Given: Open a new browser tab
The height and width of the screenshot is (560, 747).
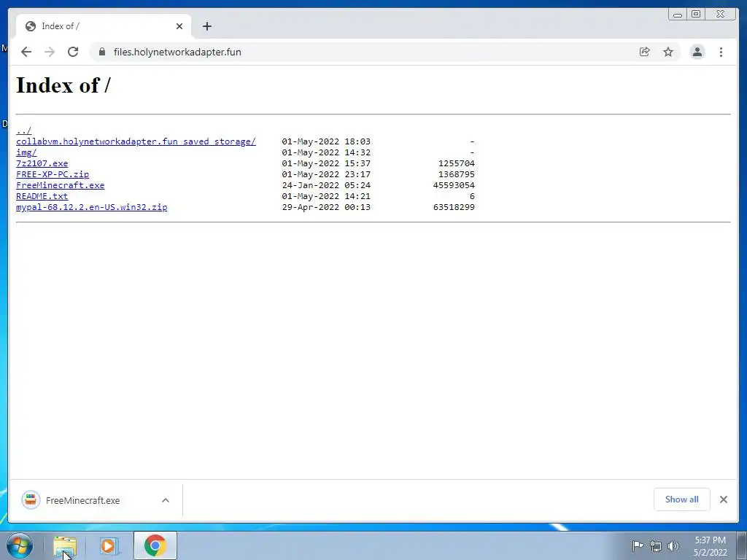Looking at the screenshot, I should (x=206, y=26).
